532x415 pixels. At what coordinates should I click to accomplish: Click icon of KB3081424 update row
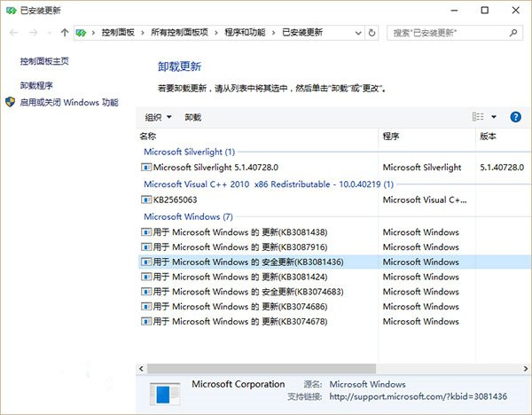pos(146,277)
